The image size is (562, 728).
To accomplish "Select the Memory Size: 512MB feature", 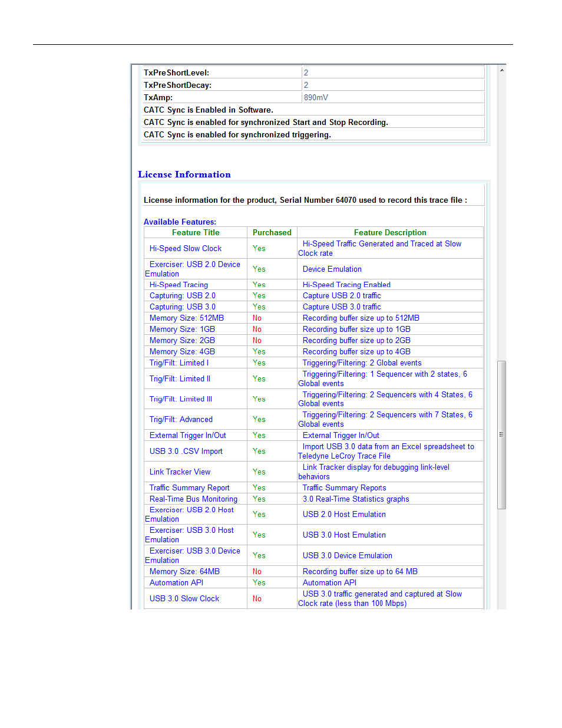I will tap(187, 318).
